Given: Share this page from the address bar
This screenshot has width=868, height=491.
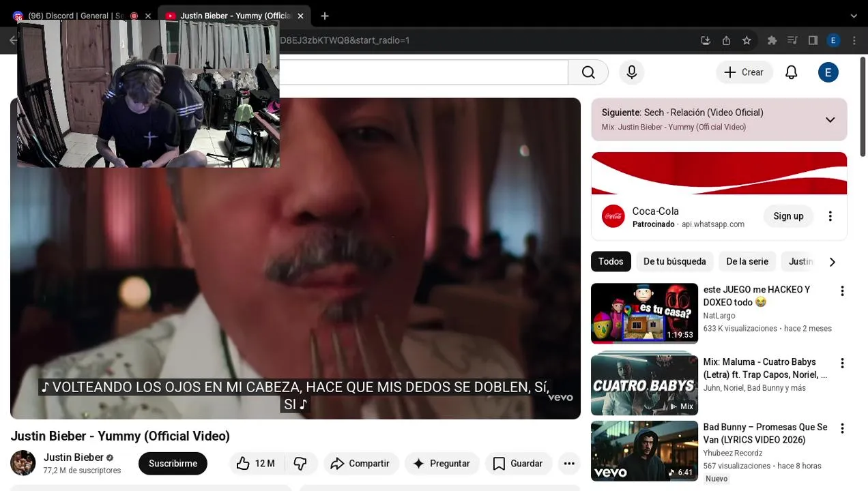Looking at the screenshot, I should [x=726, y=40].
